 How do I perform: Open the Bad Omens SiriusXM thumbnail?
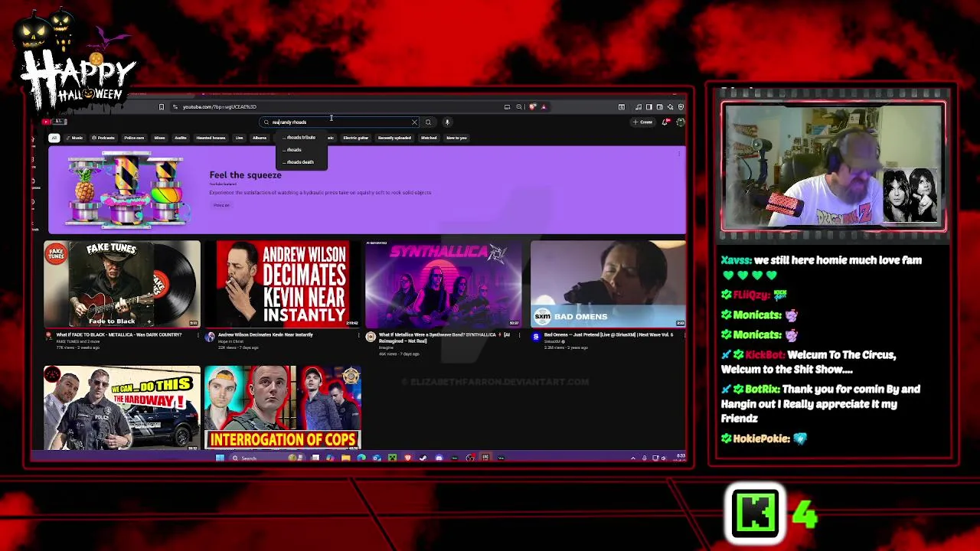[608, 284]
